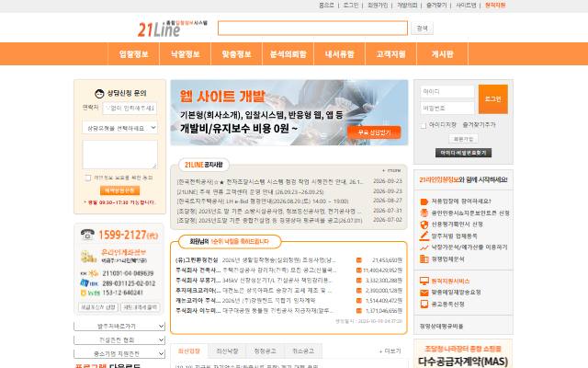Click the 회원가입 button in login box

[463, 139]
